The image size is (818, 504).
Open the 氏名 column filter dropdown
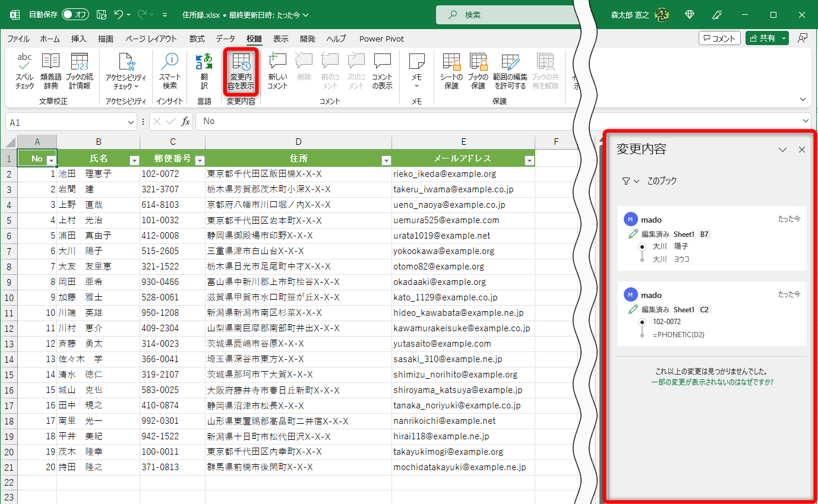point(134,159)
